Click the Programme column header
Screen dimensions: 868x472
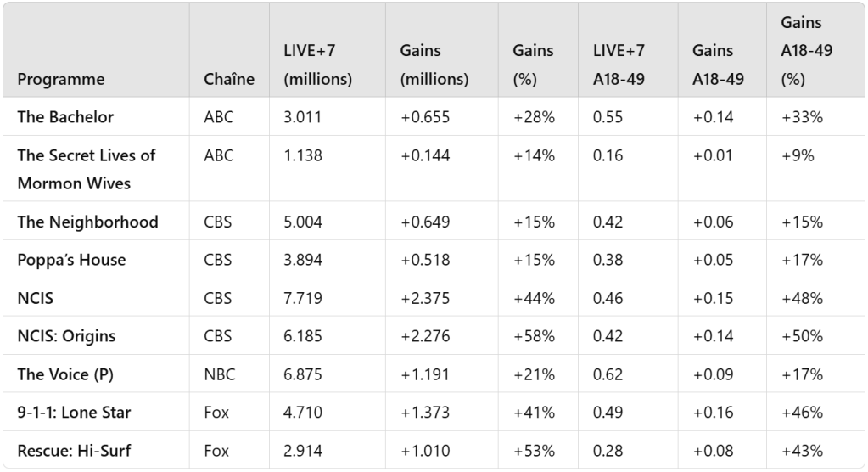point(61,79)
